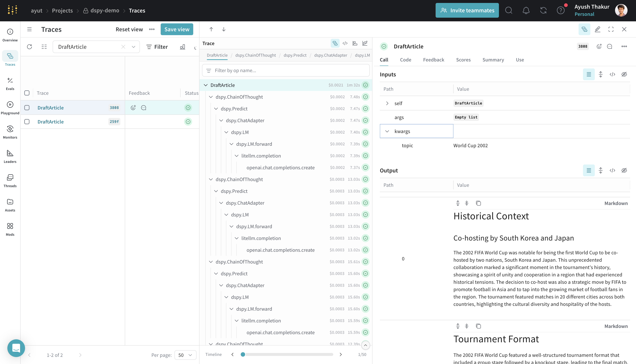Switch to the Code tab

[405, 60]
